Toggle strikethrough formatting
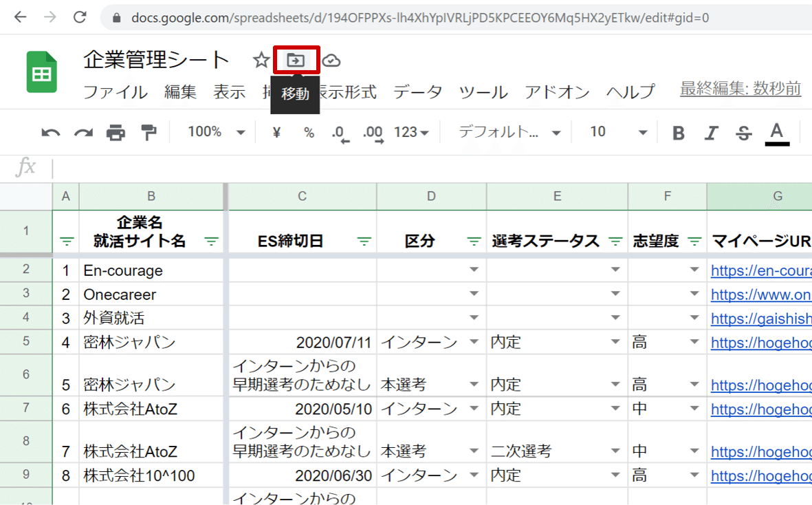Viewport: 812px width, 505px height. coord(744,133)
